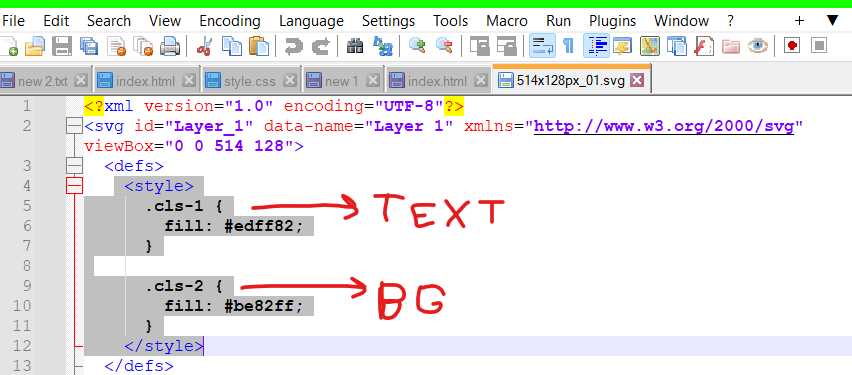Toggle the Indent Guide button
852x375 pixels.
(x=597, y=46)
